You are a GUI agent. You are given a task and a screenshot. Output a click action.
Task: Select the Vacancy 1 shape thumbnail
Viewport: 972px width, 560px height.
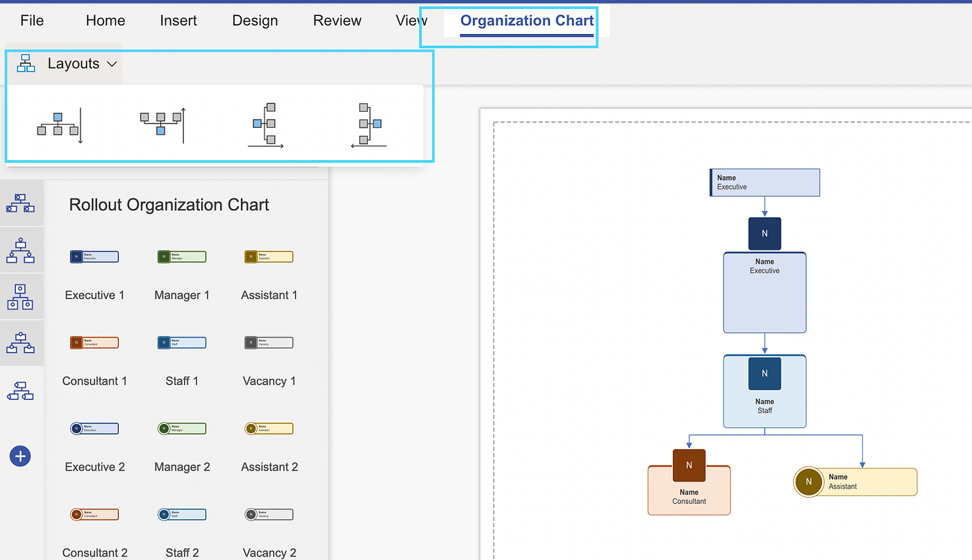coord(269,342)
